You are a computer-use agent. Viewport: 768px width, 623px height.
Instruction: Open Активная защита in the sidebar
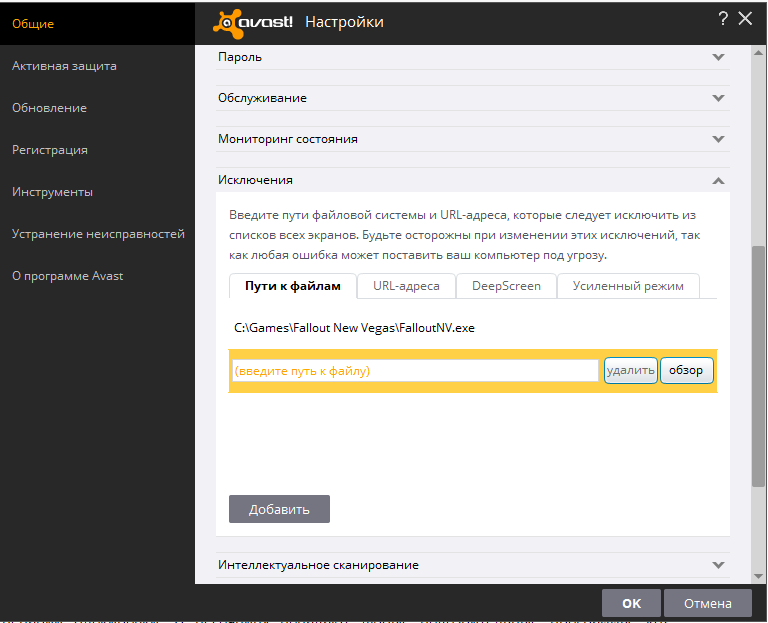point(64,66)
